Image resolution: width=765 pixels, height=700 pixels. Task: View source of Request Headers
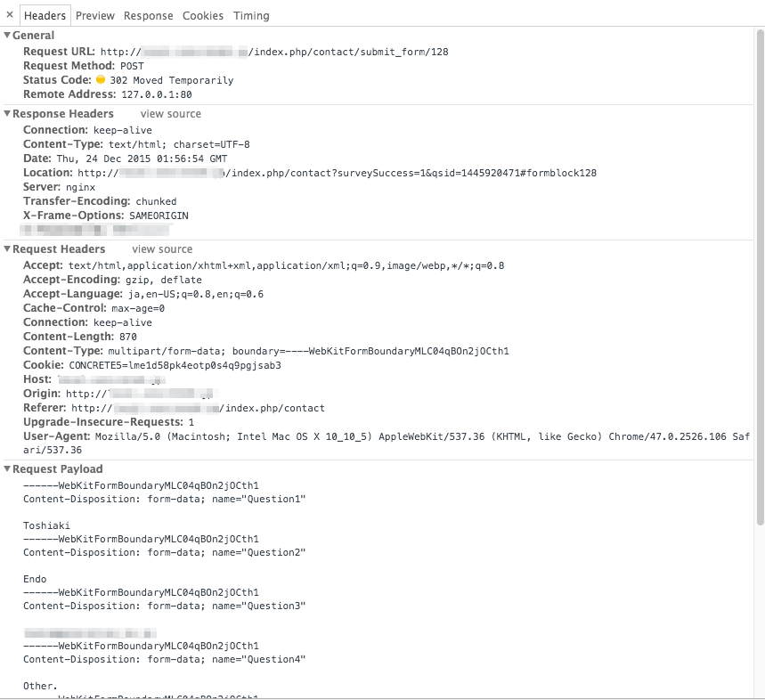pyautogui.click(x=162, y=248)
